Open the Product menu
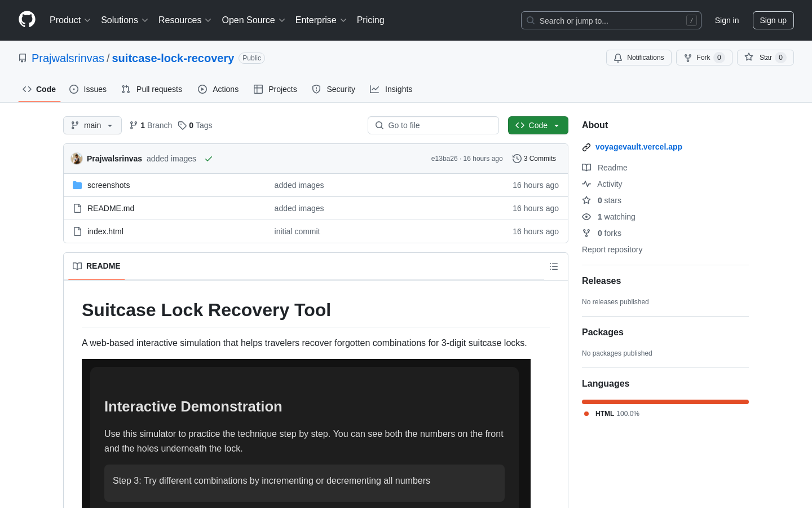812x508 pixels. tap(70, 20)
